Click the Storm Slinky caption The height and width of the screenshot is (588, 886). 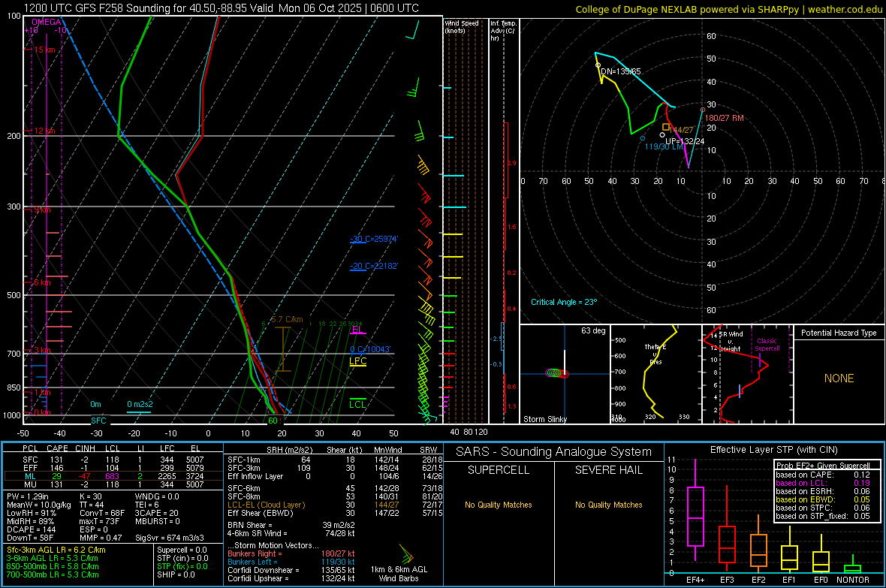coord(544,419)
